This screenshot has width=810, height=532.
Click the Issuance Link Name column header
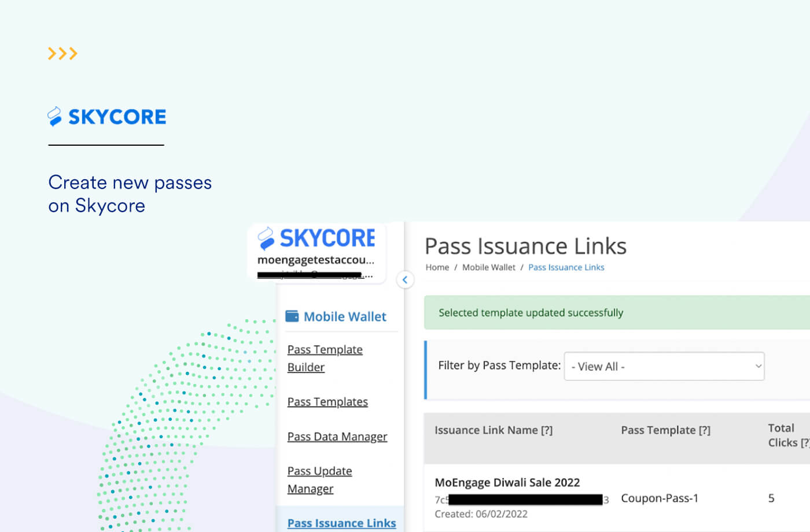[494, 430]
